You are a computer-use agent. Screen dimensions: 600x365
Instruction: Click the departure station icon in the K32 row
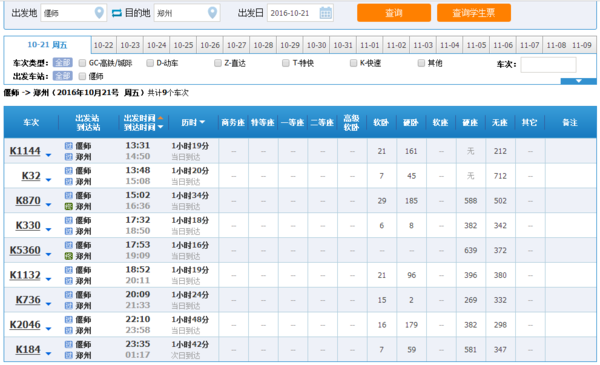(x=68, y=171)
